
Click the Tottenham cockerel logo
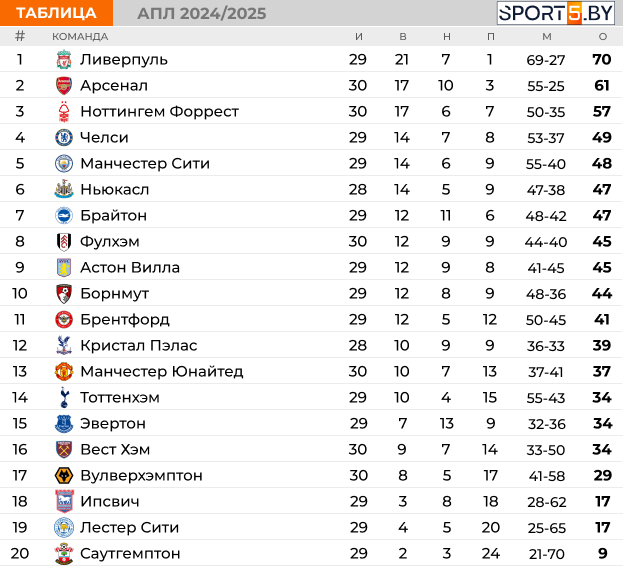tap(64, 397)
